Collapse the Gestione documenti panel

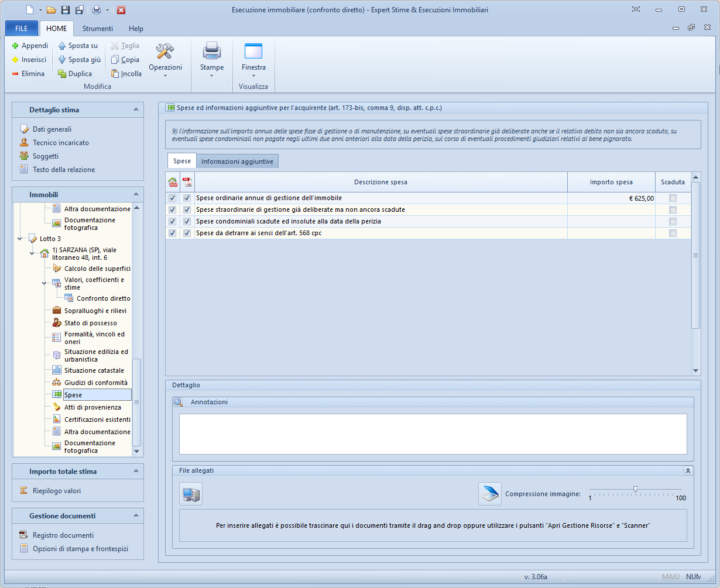pyautogui.click(x=136, y=516)
